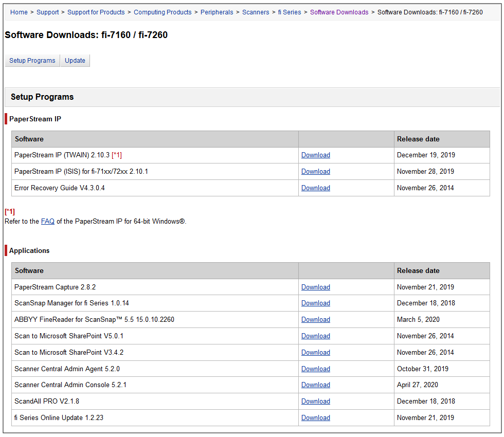Image resolution: width=504 pixels, height=437 pixels.
Task: Switch to the Update tab
Action: [x=75, y=61]
